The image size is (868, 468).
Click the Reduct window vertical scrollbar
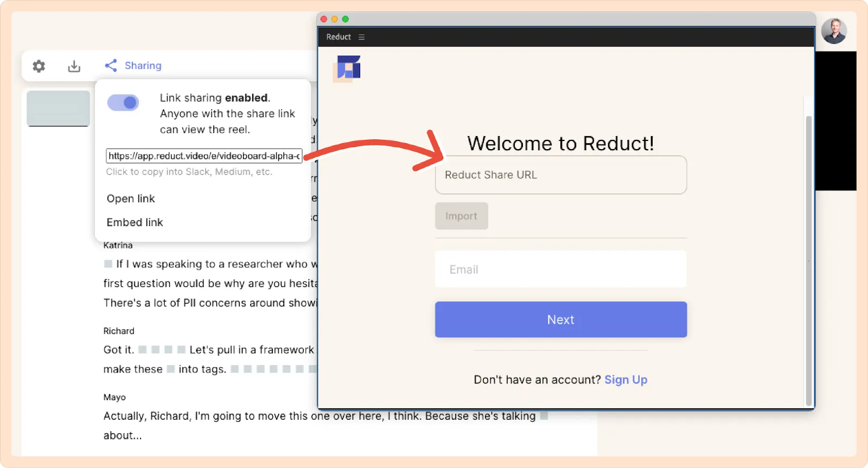point(809,260)
